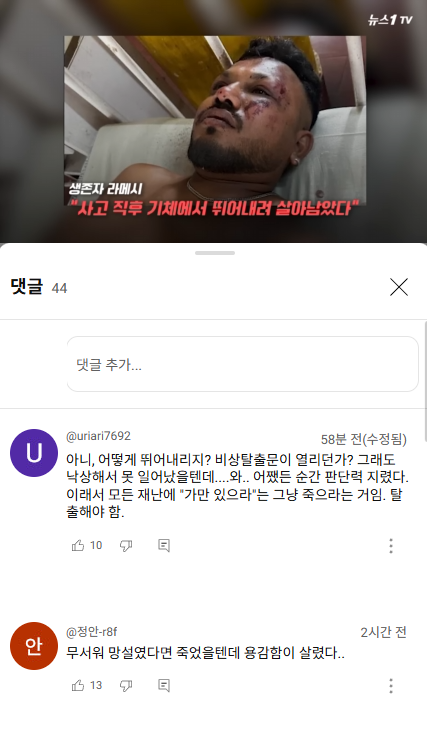Click the 뉴스1 TV logo watermark

(390, 20)
